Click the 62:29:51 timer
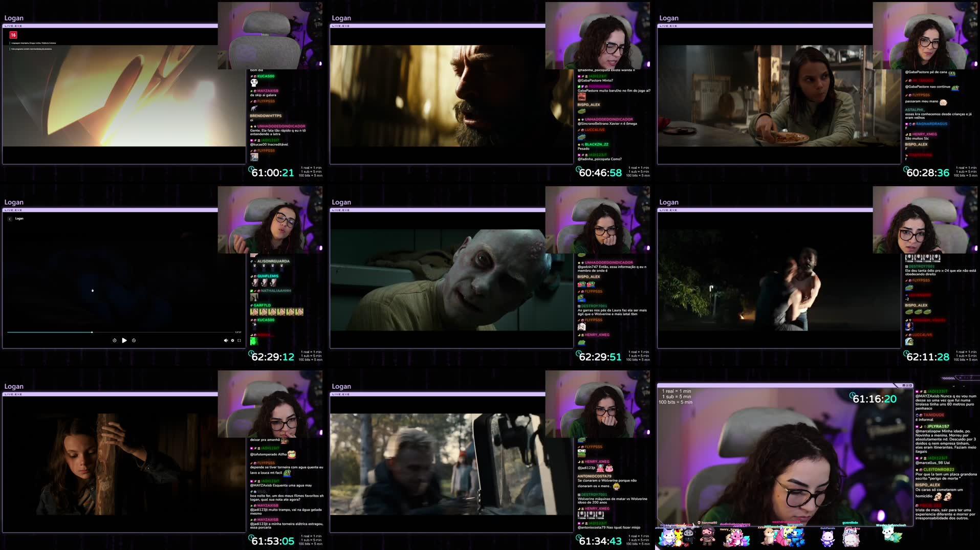This screenshot has height=550, width=980. point(600,357)
